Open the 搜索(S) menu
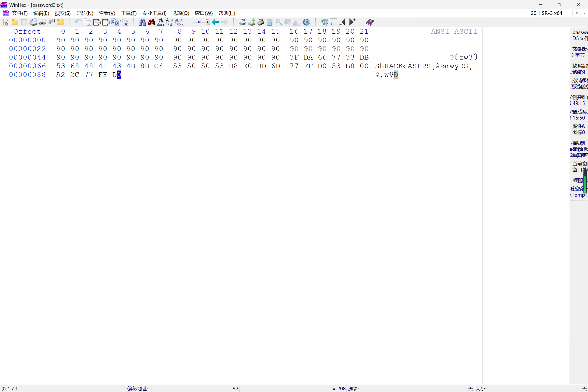588x392 pixels. coord(63,13)
